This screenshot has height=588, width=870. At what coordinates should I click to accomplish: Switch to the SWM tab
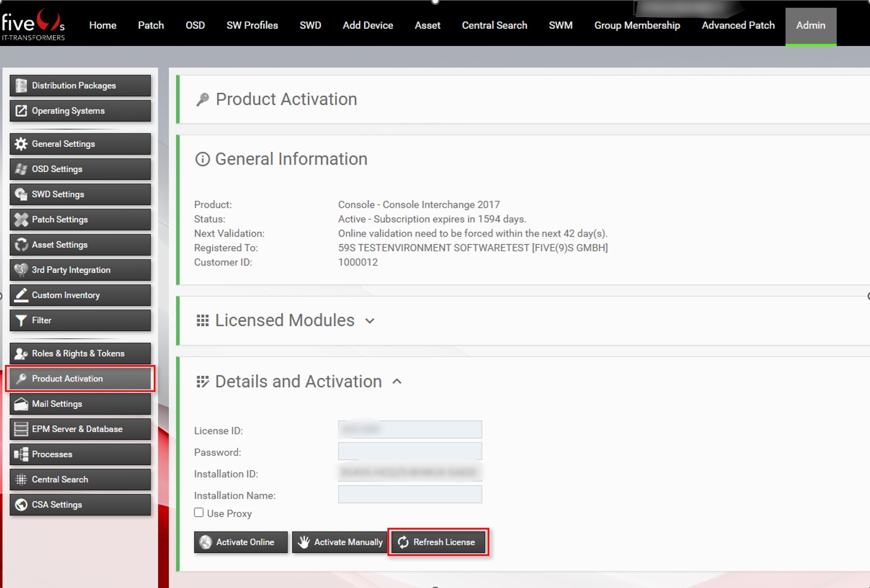pos(561,25)
